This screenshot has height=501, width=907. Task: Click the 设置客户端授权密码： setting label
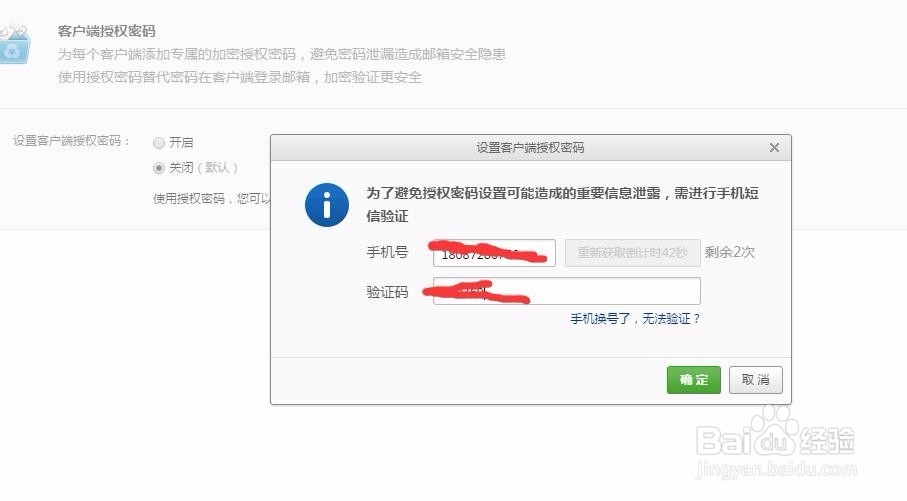[72, 141]
